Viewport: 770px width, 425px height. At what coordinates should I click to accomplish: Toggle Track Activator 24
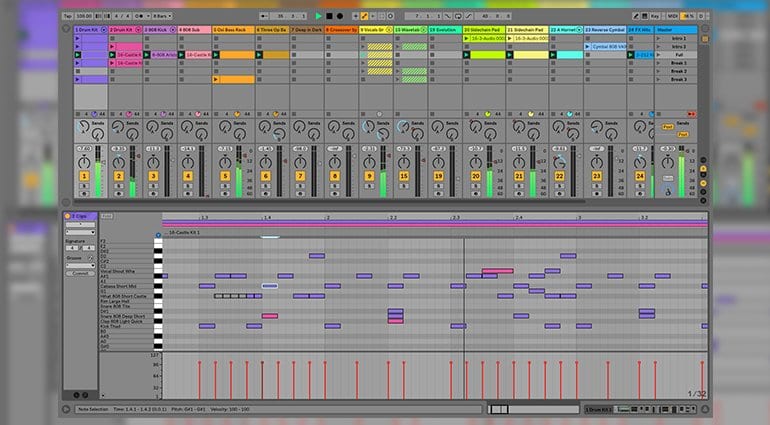point(639,176)
